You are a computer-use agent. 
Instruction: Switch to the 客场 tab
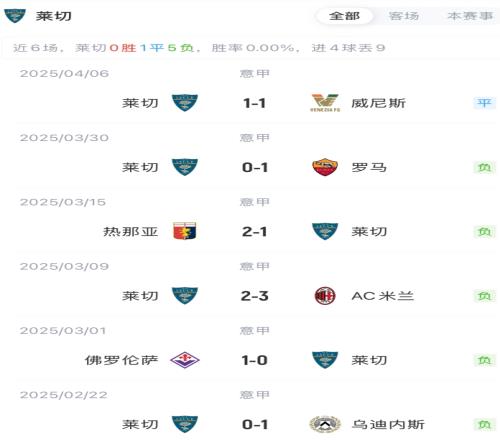click(404, 16)
